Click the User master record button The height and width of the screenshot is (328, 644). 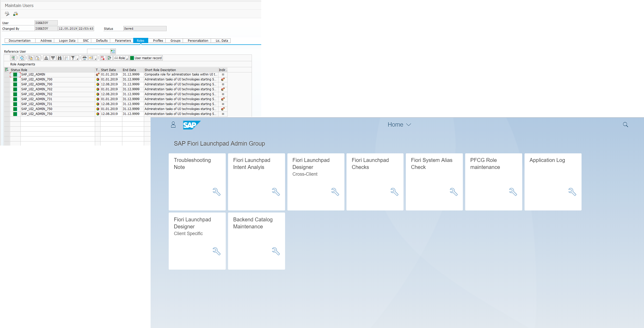pyautogui.click(x=146, y=58)
